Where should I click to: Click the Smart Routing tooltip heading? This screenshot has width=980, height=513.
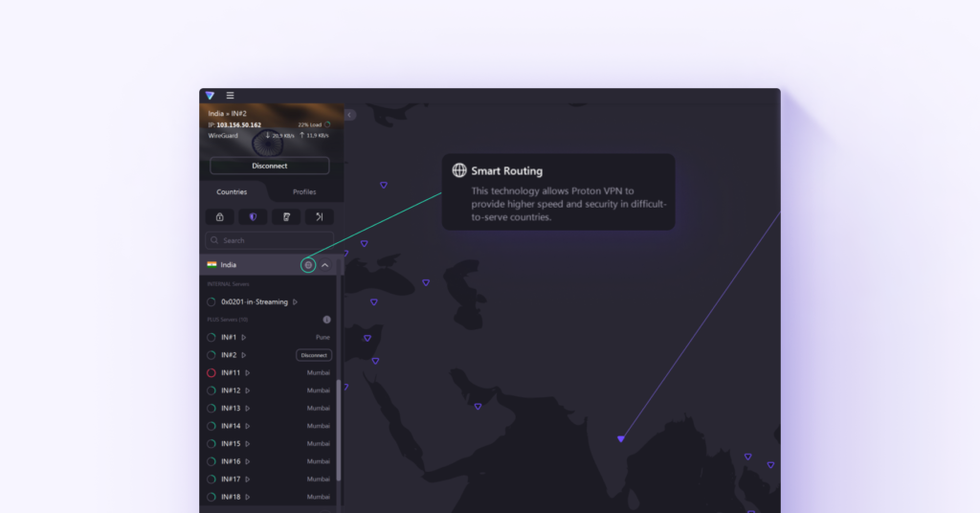pos(507,170)
